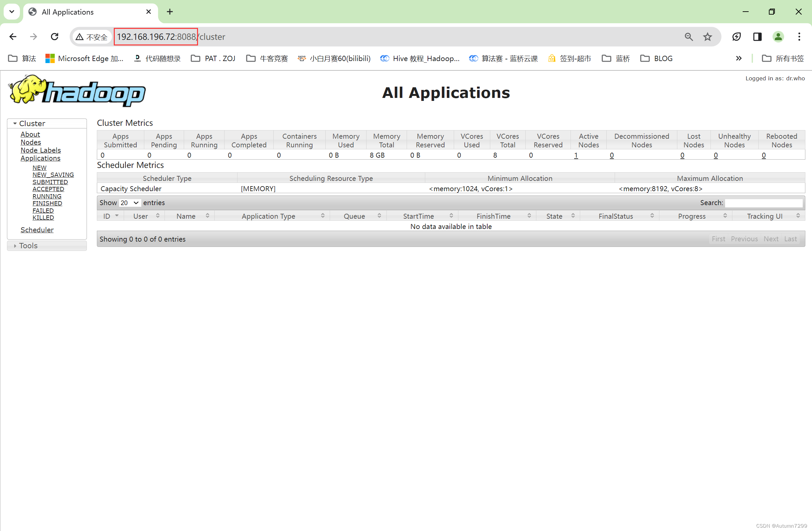Screen dimensions: 812x531
Task: Click the Hadoop elephant logo
Action: pos(77,90)
